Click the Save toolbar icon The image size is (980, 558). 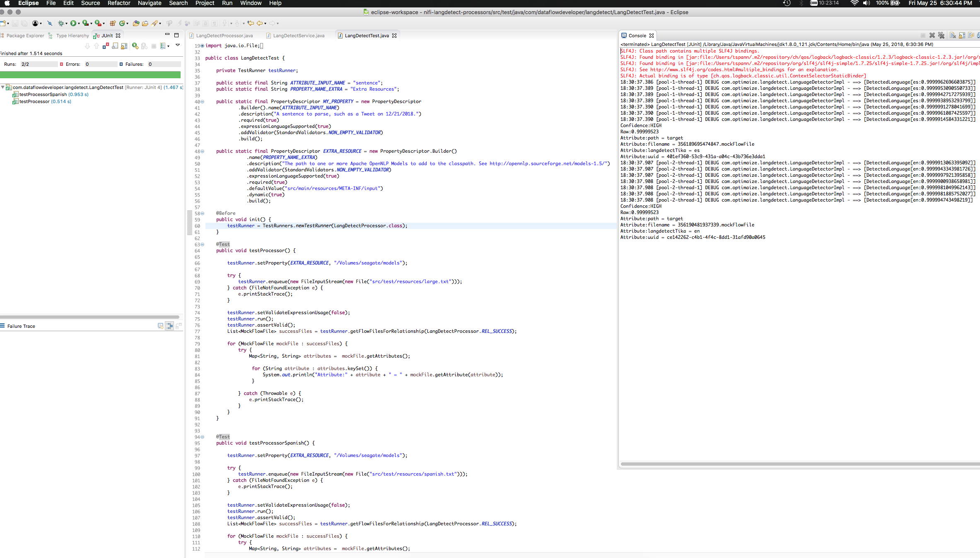(15, 23)
